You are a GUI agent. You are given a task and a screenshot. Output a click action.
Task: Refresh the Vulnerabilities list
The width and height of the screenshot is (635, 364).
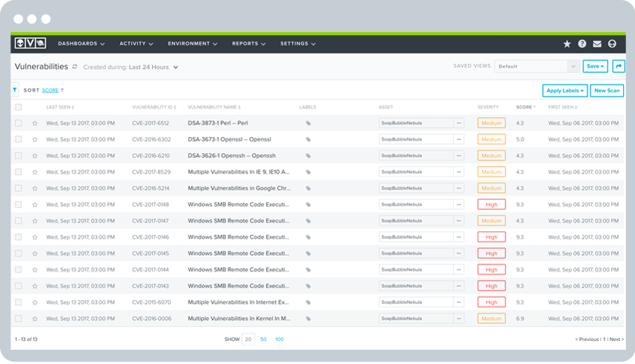tap(75, 67)
